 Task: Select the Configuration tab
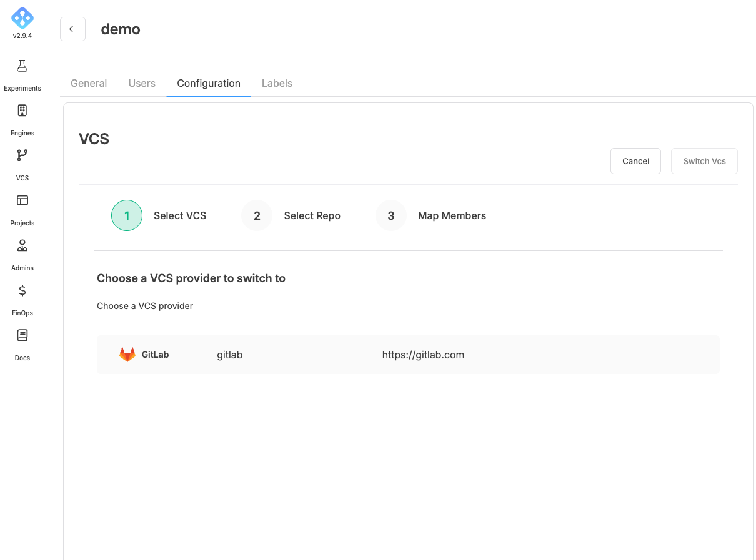coord(209,83)
